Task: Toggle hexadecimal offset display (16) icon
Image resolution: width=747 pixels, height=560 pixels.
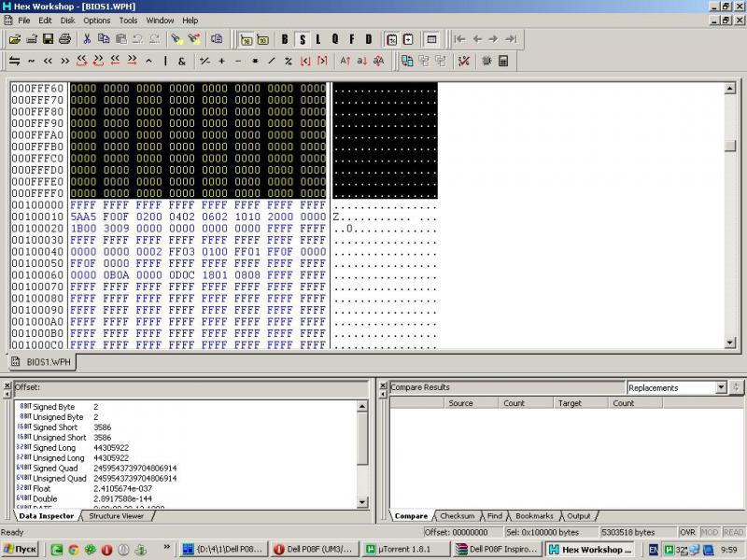Action: click(x=247, y=39)
